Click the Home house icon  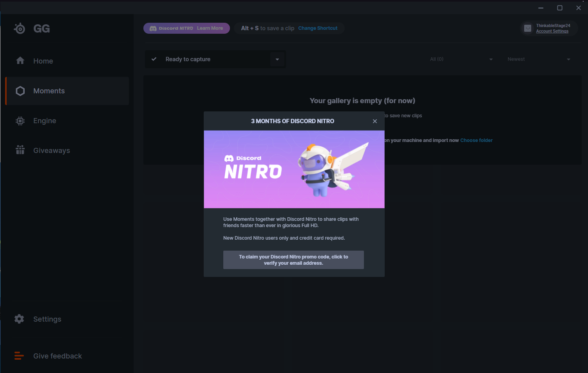(20, 60)
